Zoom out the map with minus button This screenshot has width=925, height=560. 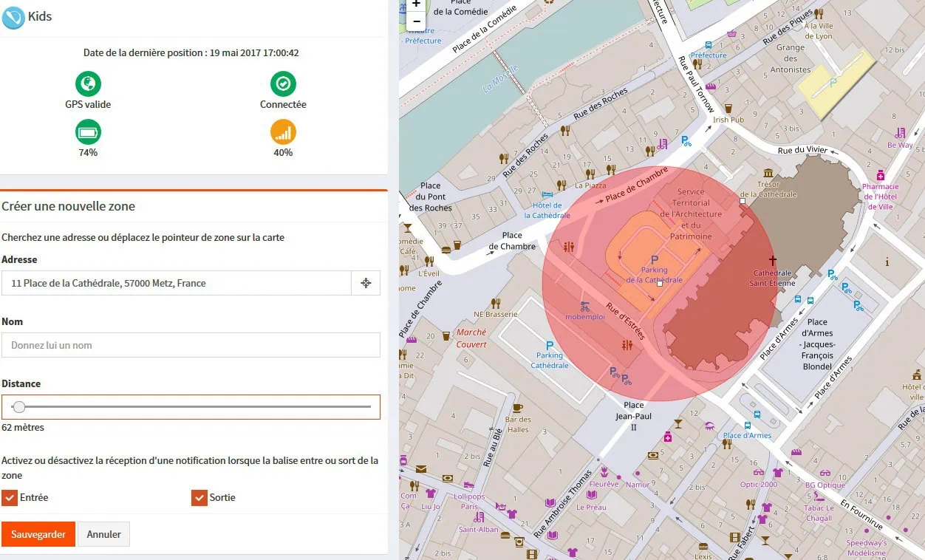tap(417, 21)
